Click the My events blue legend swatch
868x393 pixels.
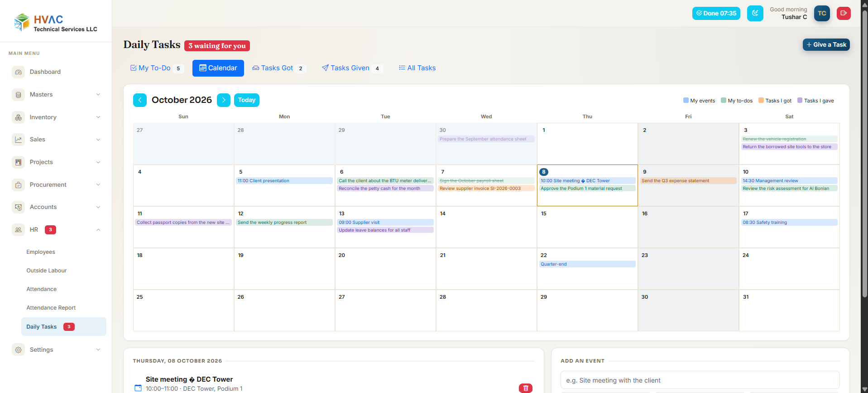pos(686,101)
